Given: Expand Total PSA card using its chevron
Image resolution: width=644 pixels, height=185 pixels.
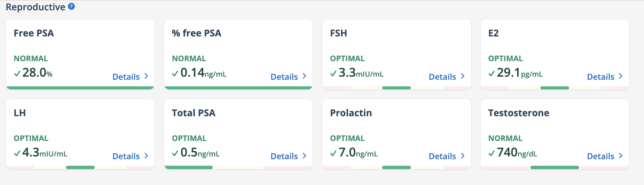Looking at the screenshot, I should tap(304, 156).
